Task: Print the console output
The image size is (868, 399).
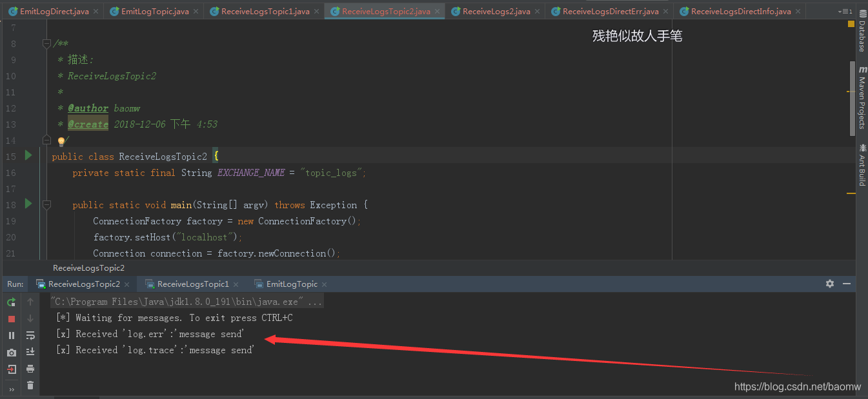Action: click(30, 369)
